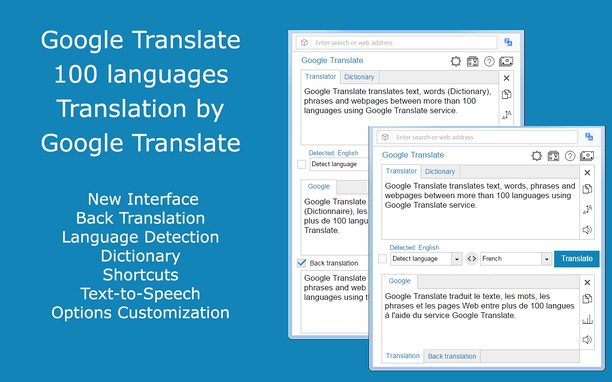Click font size icon beside front source text
This screenshot has width=612, height=382.
[587, 210]
